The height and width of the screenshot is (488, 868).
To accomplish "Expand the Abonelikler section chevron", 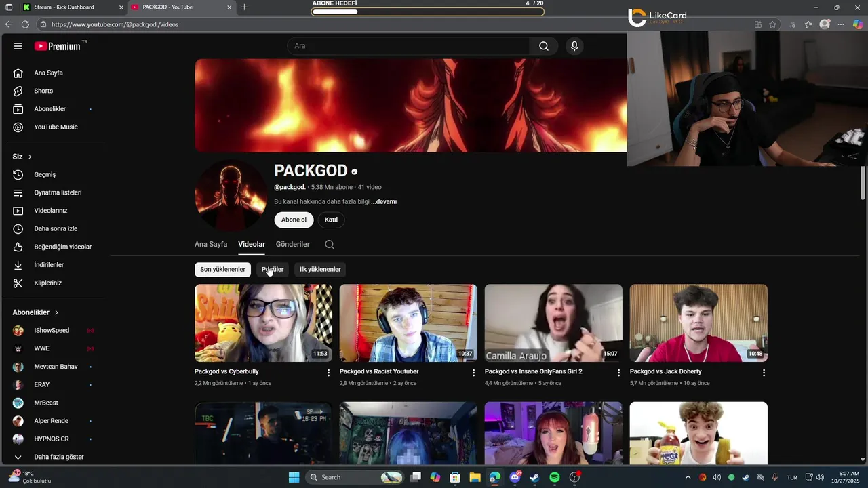I will click(x=56, y=312).
